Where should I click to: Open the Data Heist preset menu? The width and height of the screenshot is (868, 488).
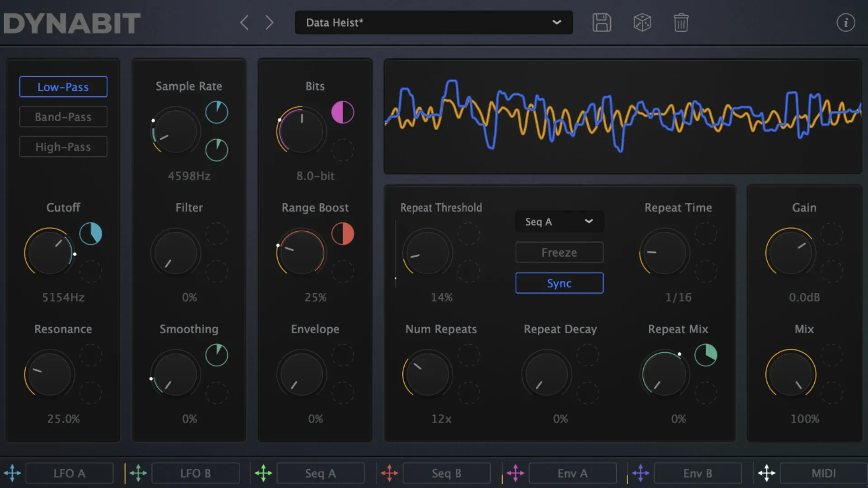pos(433,22)
